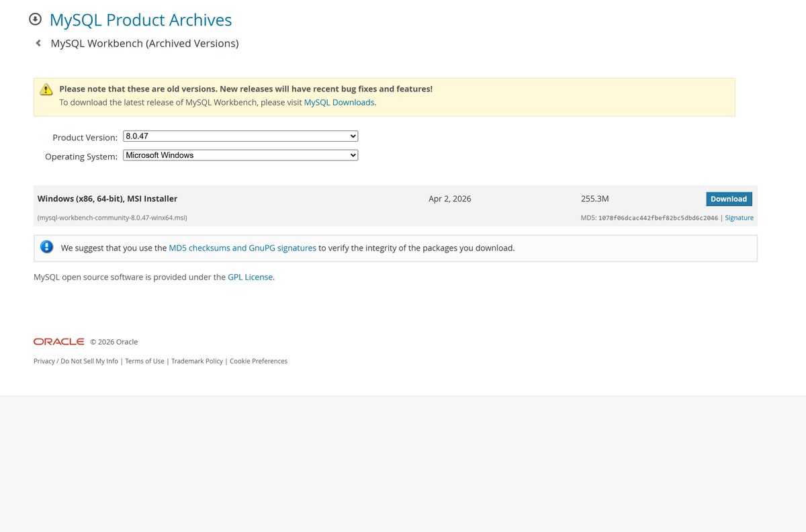Viewport: 806px width, 532px height.
Task: Open MD5 checksums and GnuPG signatures link
Action: [242, 248]
